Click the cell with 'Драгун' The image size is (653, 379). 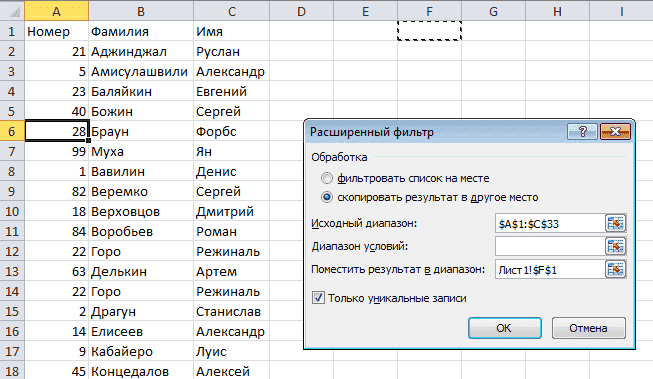pyautogui.click(x=141, y=311)
